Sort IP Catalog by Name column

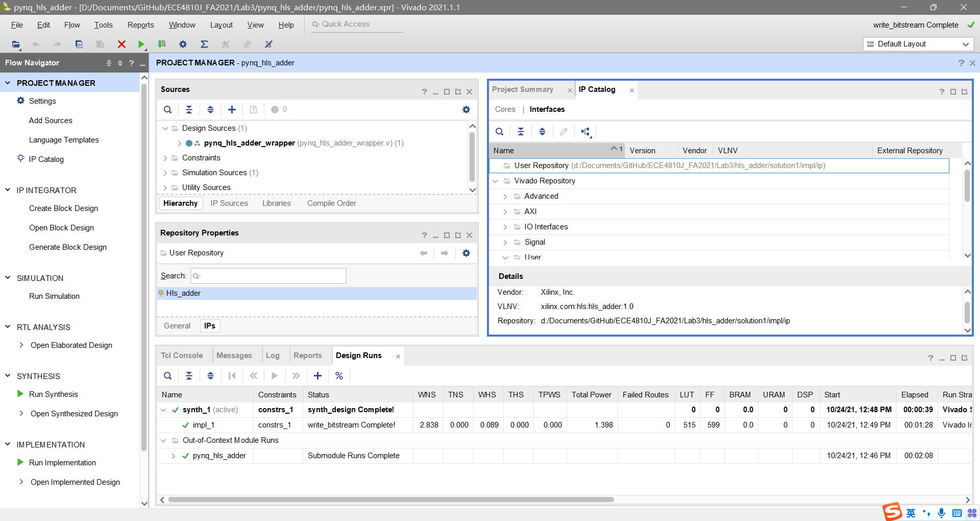pos(556,151)
